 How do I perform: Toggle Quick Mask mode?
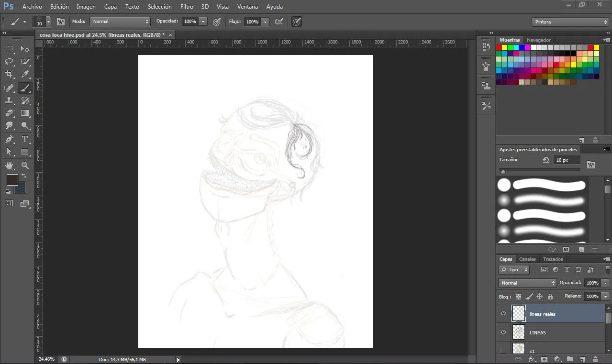pos(9,203)
